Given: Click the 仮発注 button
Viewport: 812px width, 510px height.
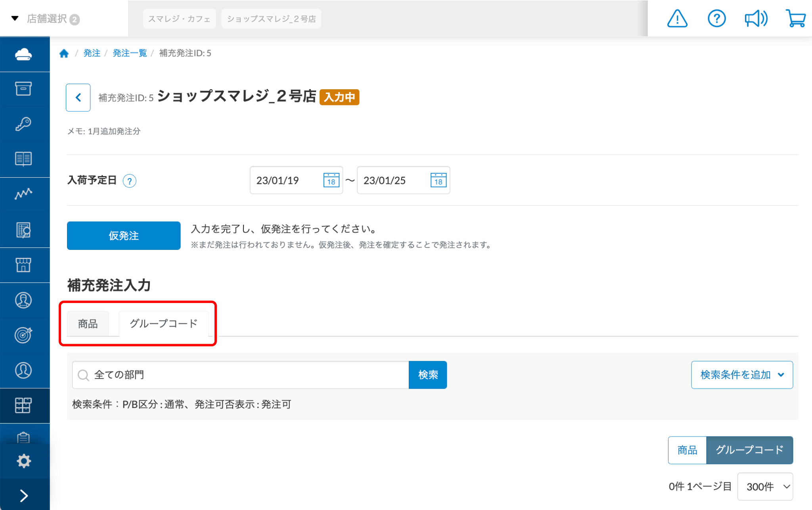Looking at the screenshot, I should point(124,236).
